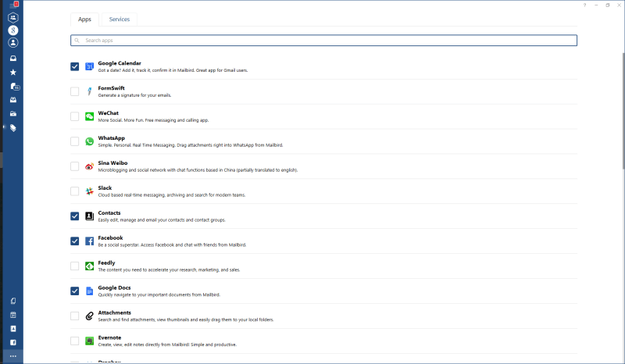Click the Google Docs app icon in the list

click(x=89, y=291)
